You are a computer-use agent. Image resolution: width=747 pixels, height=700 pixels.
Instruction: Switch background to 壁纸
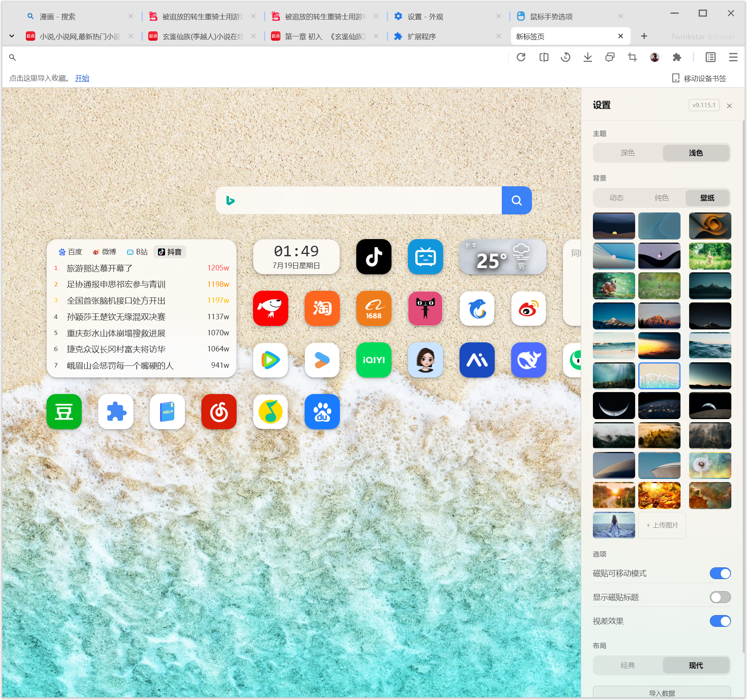pos(707,198)
